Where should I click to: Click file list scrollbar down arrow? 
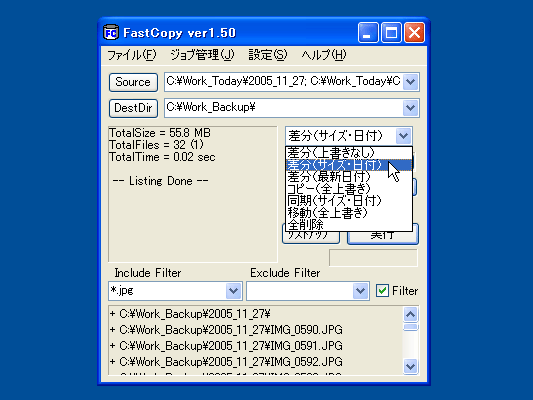[411, 366]
